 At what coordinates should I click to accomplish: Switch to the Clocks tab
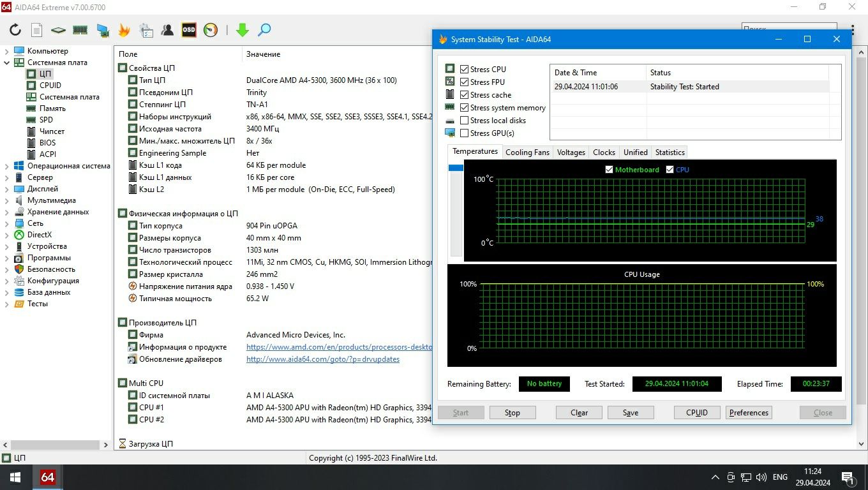point(604,152)
